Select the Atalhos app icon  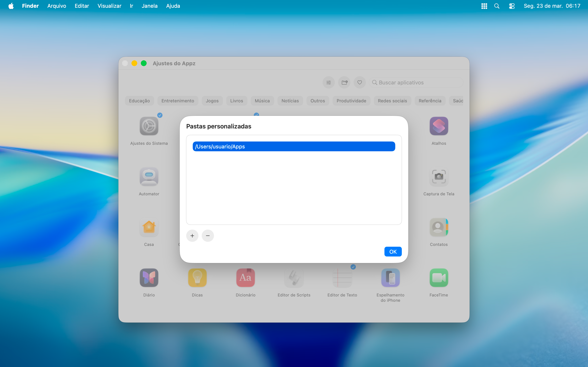coord(438,126)
